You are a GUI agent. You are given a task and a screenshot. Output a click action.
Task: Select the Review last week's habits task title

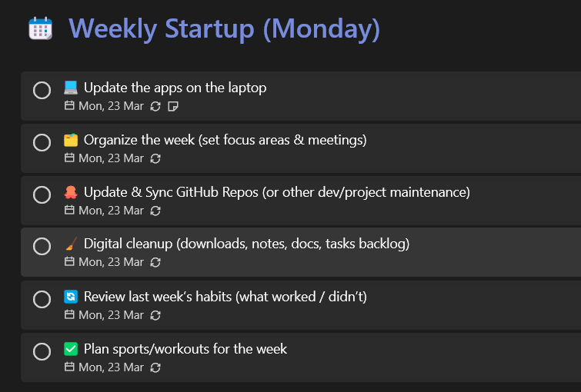pos(225,297)
